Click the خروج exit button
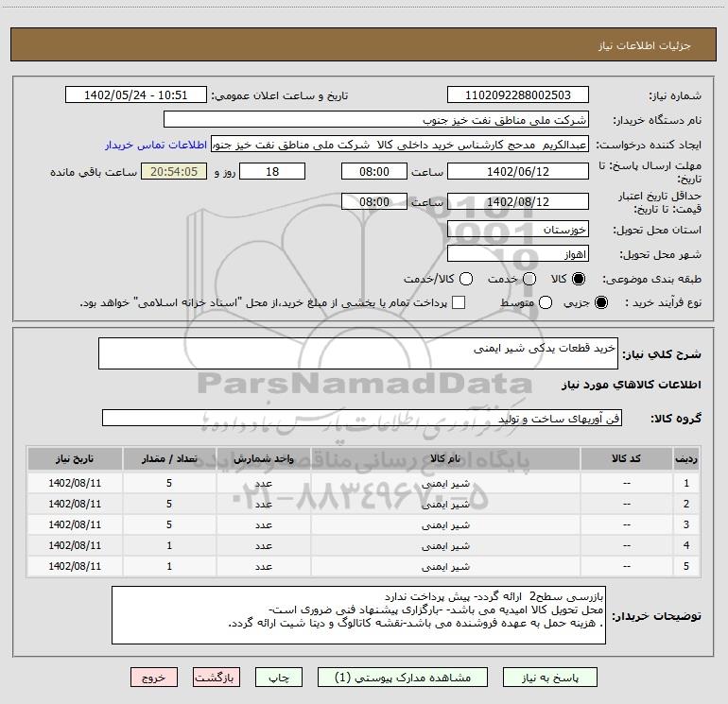 [x=154, y=678]
